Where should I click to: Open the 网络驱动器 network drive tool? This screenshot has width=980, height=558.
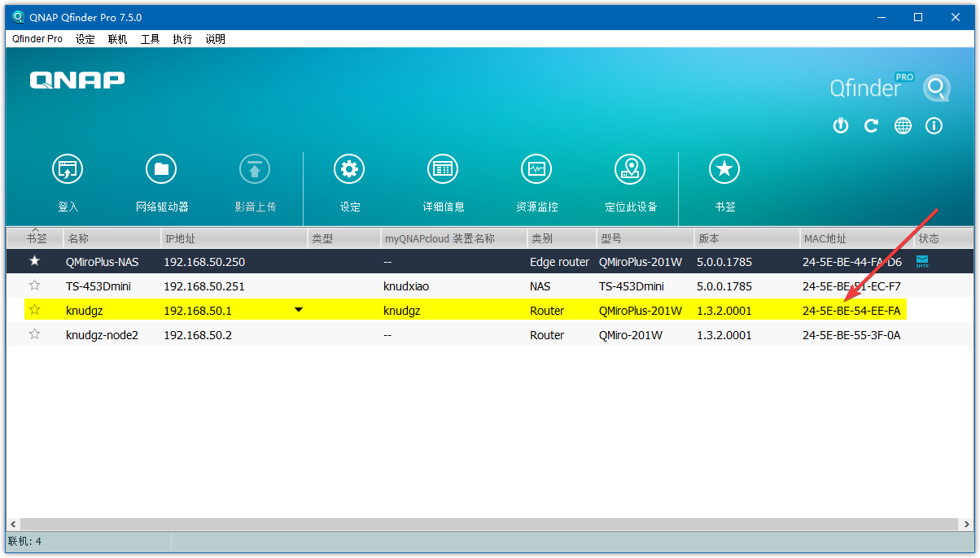161,169
